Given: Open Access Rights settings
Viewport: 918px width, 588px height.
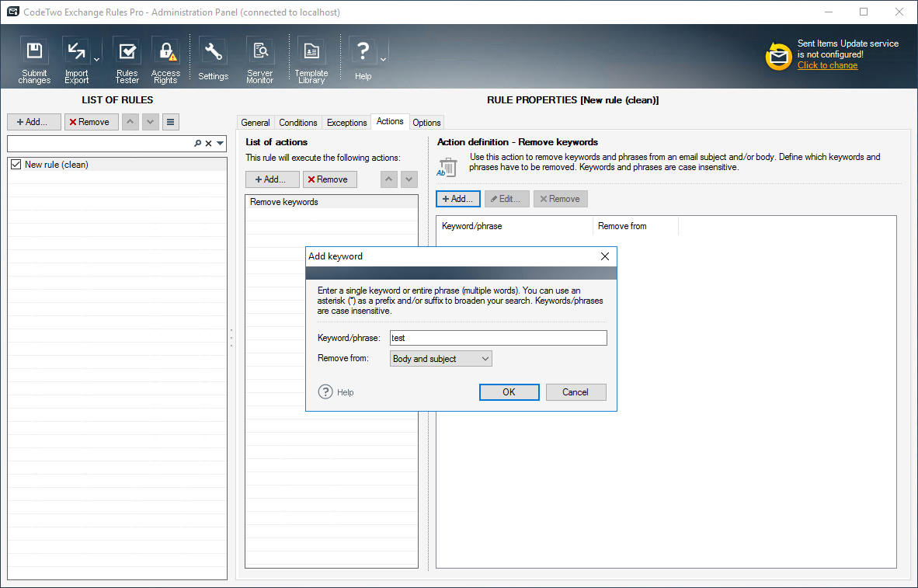Looking at the screenshot, I should click(x=165, y=60).
